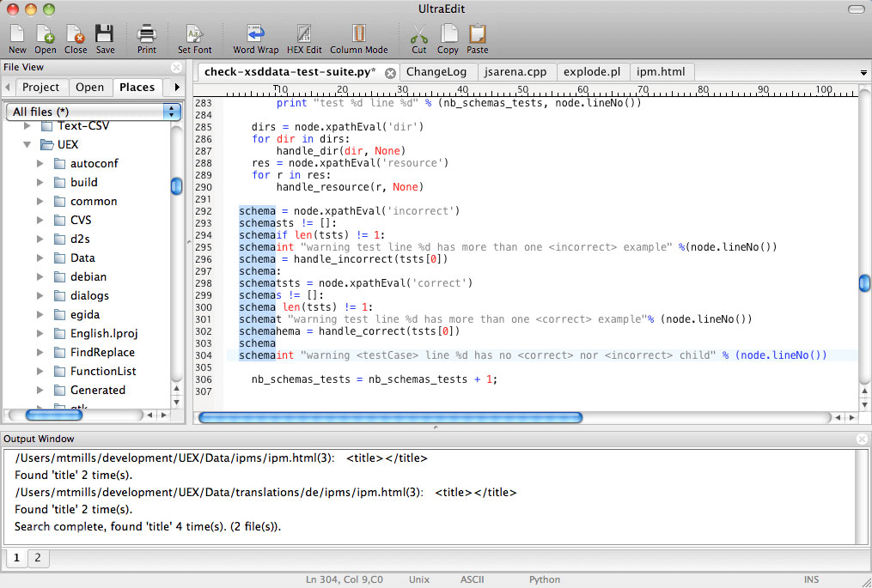872x588 pixels.
Task: Click the INS insert mode indicator
Action: point(811,579)
